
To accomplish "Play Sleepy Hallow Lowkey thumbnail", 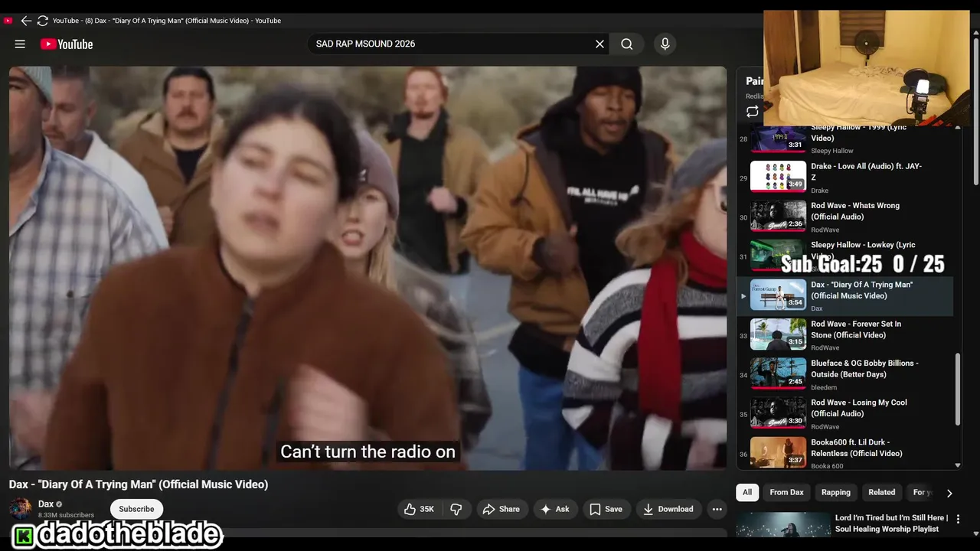I will 778,255.
